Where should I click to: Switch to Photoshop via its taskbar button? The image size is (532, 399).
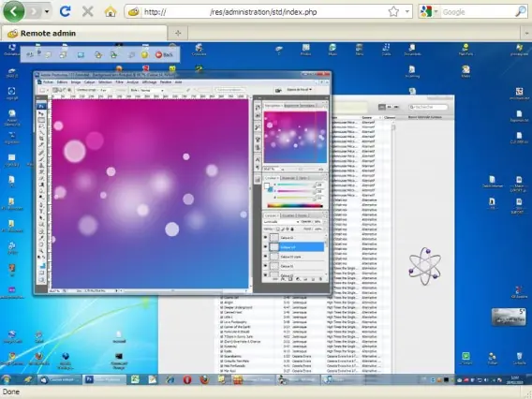[105, 379]
